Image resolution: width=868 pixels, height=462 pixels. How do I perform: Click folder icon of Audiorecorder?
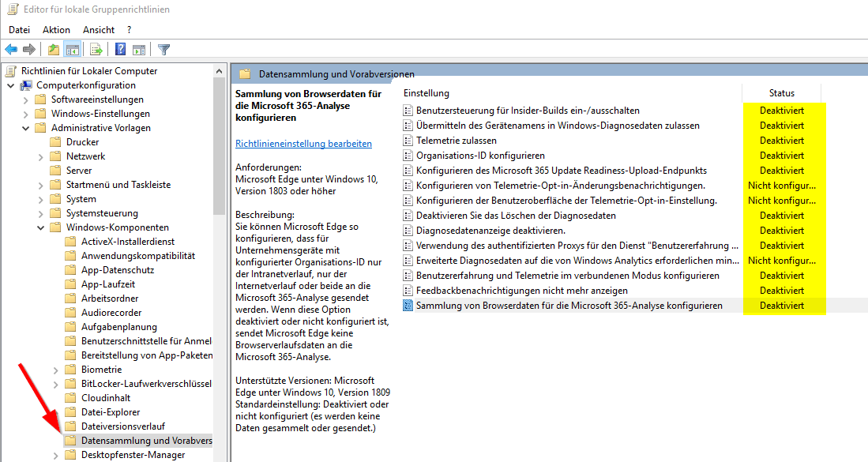coord(70,313)
